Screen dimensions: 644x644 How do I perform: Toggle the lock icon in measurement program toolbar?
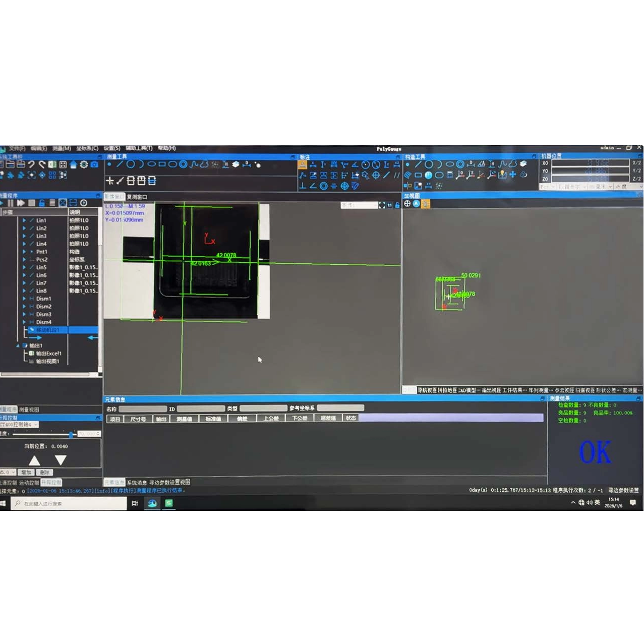click(x=42, y=203)
